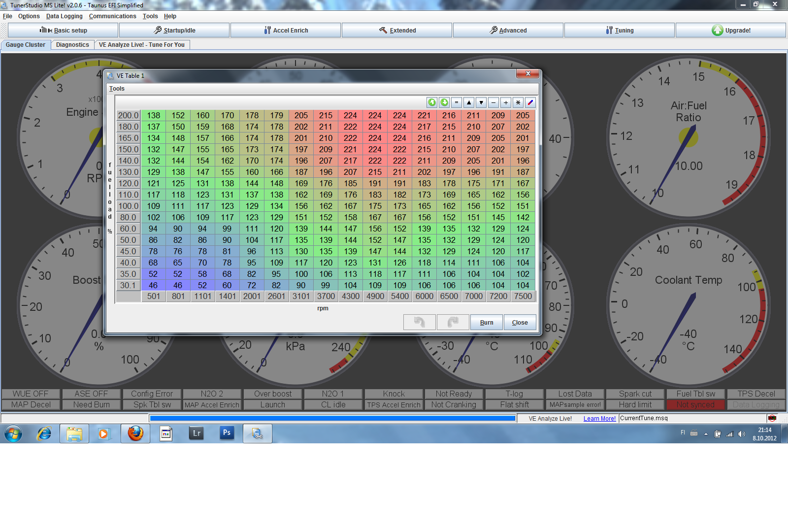Click the Burn button
Screen dimensions: 788x532
coord(486,323)
